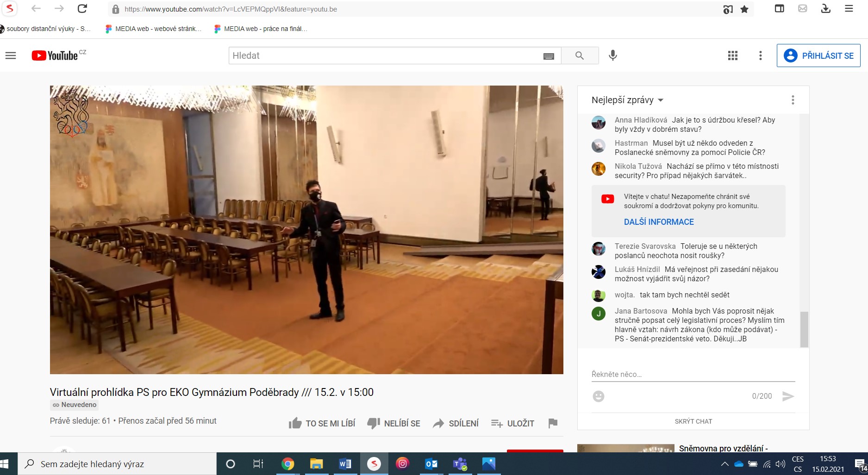Click the voice search microphone icon

(612, 56)
